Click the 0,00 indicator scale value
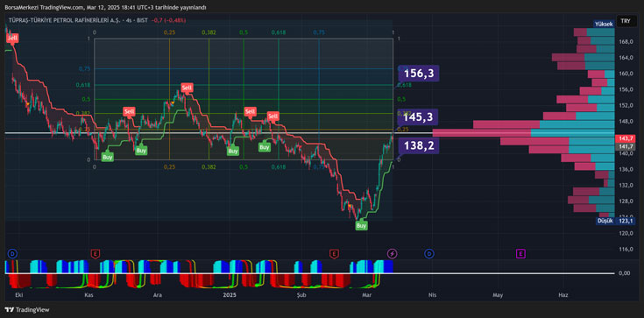The height and width of the screenshot is (318, 644). (x=624, y=273)
